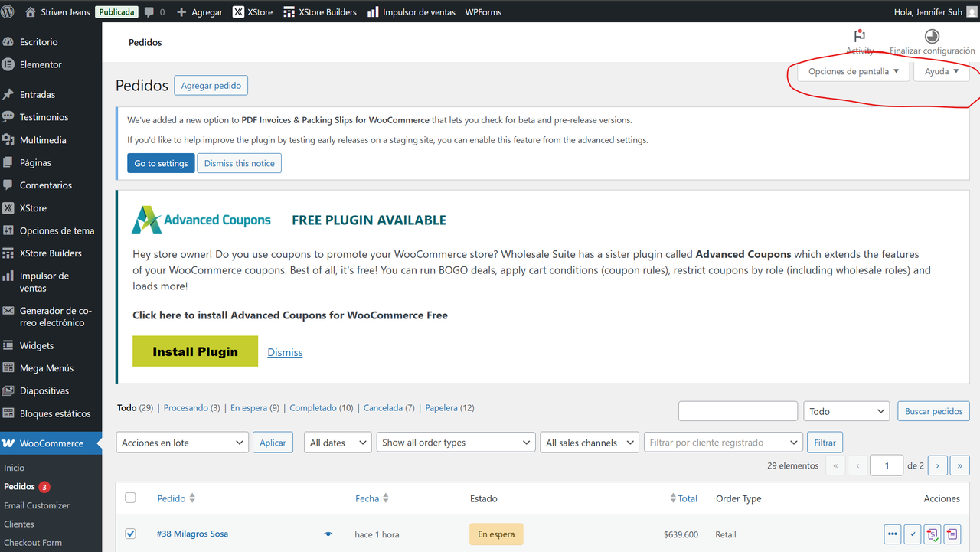Viewport: 980px width, 552px height.
Task: Open XStore in the top admin bar
Action: [253, 12]
